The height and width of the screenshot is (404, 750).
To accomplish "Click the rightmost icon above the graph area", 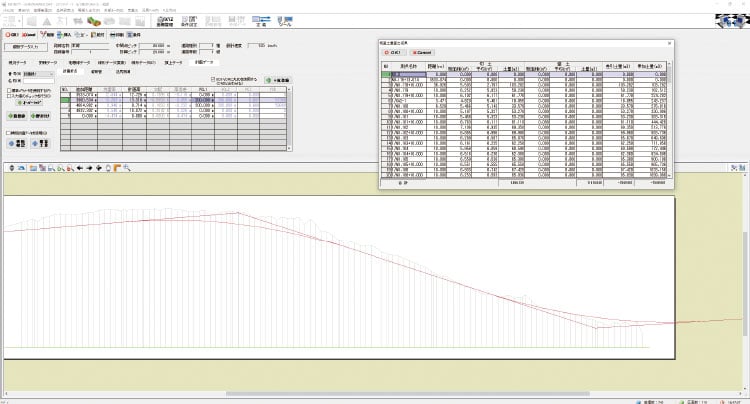I will (x=742, y=168).
